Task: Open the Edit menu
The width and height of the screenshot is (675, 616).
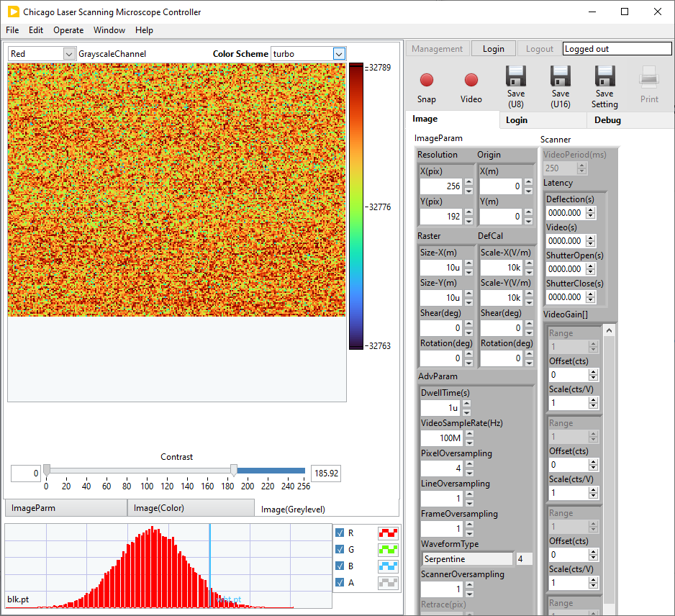Action: [x=36, y=30]
